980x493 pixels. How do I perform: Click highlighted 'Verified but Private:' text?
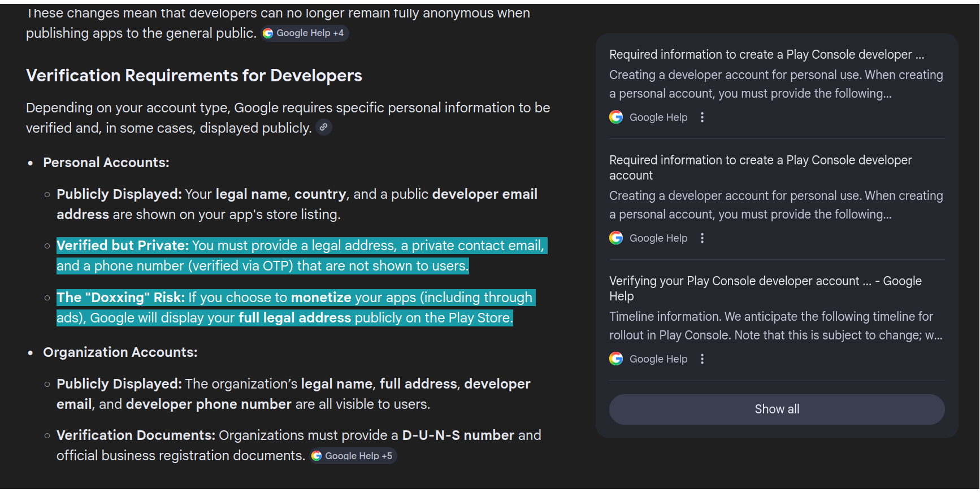point(123,246)
